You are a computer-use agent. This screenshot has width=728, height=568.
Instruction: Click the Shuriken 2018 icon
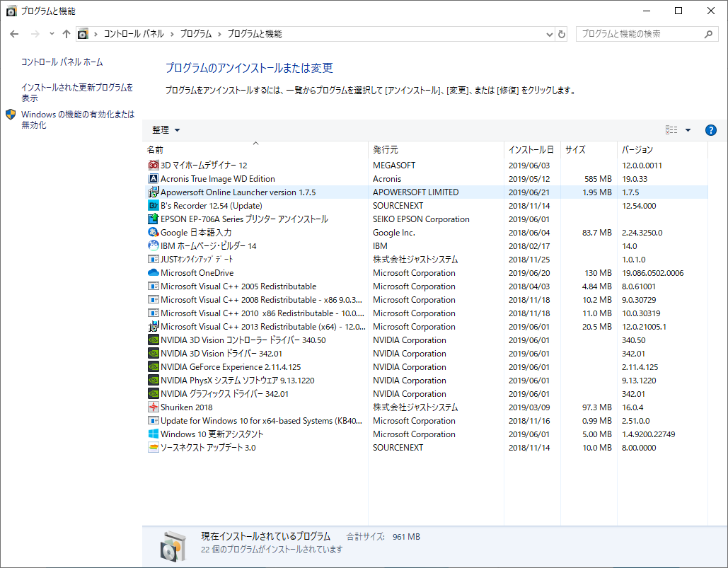154,407
